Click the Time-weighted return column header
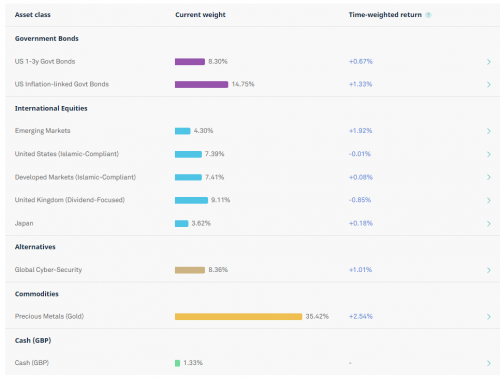This screenshot has width=500, height=379. point(385,15)
